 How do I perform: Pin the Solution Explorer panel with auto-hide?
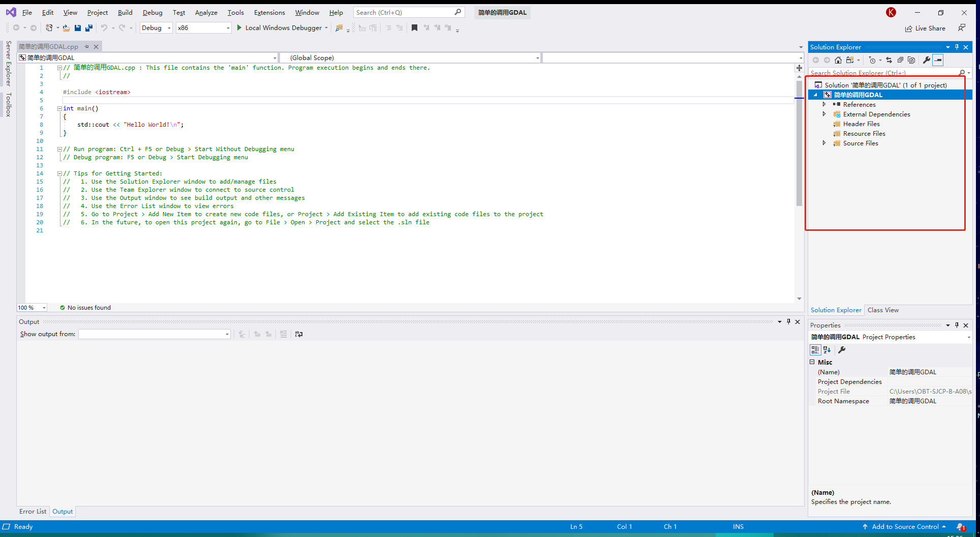point(957,47)
